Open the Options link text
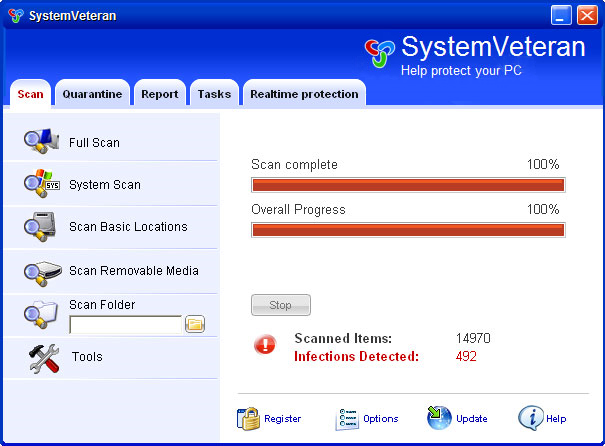The height and width of the screenshot is (446, 605). [381, 419]
